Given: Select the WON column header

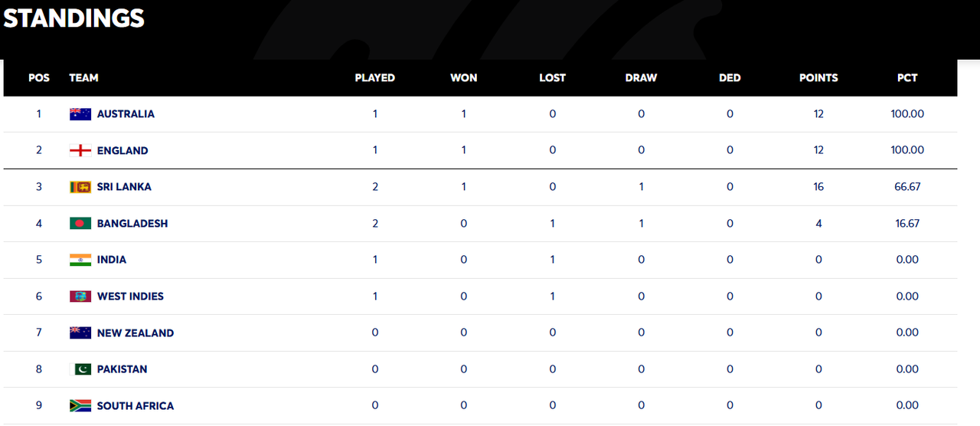Looking at the screenshot, I should (x=464, y=78).
